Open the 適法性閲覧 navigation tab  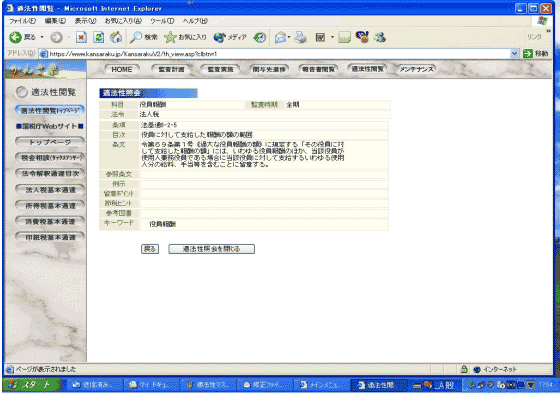[x=368, y=69]
